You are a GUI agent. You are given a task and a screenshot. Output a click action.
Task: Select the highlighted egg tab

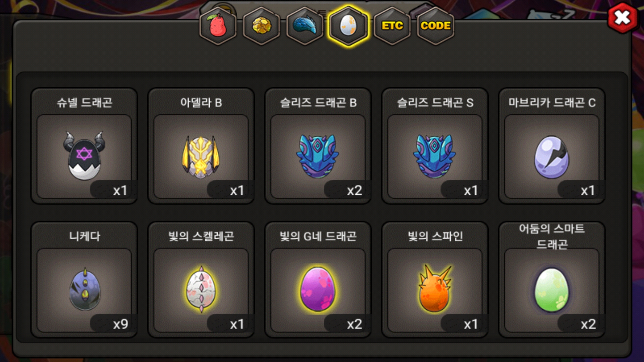pyautogui.click(x=348, y=26)
